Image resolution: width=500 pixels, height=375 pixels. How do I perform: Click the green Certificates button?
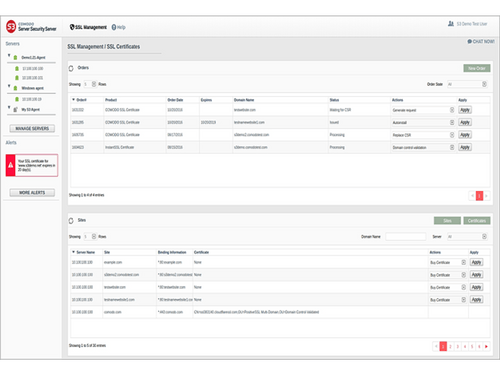[x=477, y=221]
